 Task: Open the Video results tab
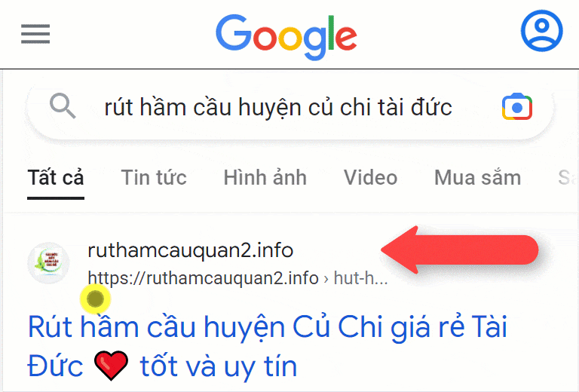[371, 178]
